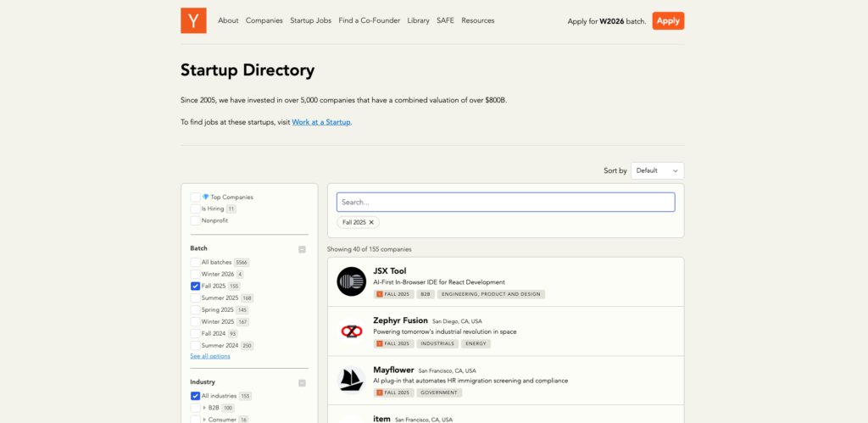Select the Winter 2026 batch checkbox
Screen dimensions: 868x423
[196, 275]
